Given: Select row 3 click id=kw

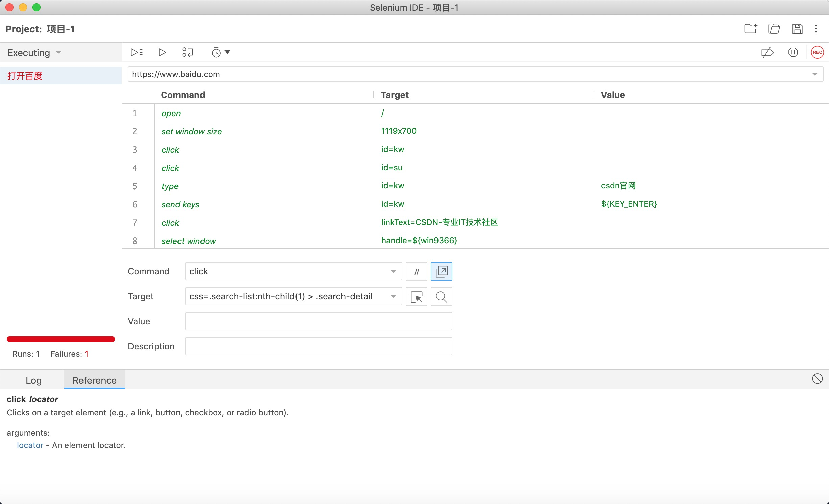Looking at the screenshot, I should [x=475, y=150].
